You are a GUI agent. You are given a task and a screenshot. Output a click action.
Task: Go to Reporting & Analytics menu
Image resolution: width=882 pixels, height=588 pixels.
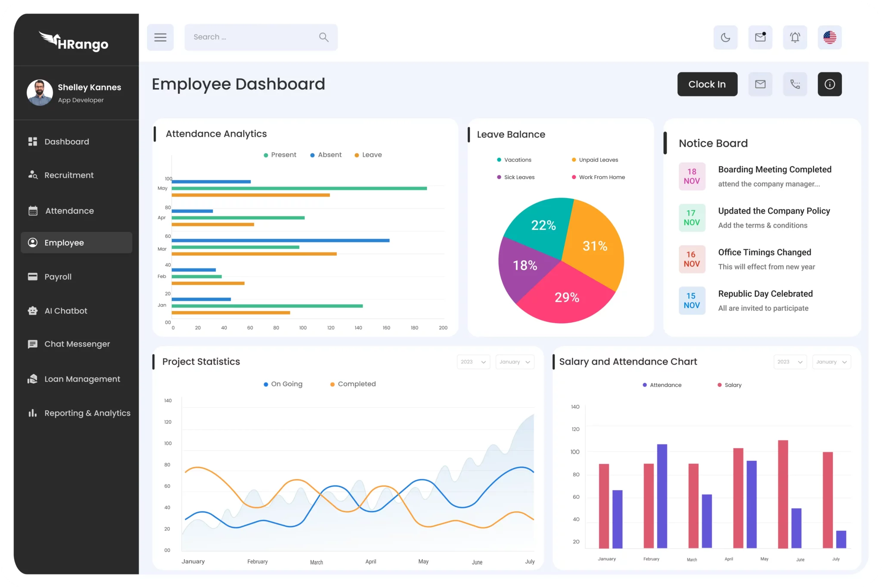tap(87, 413)
